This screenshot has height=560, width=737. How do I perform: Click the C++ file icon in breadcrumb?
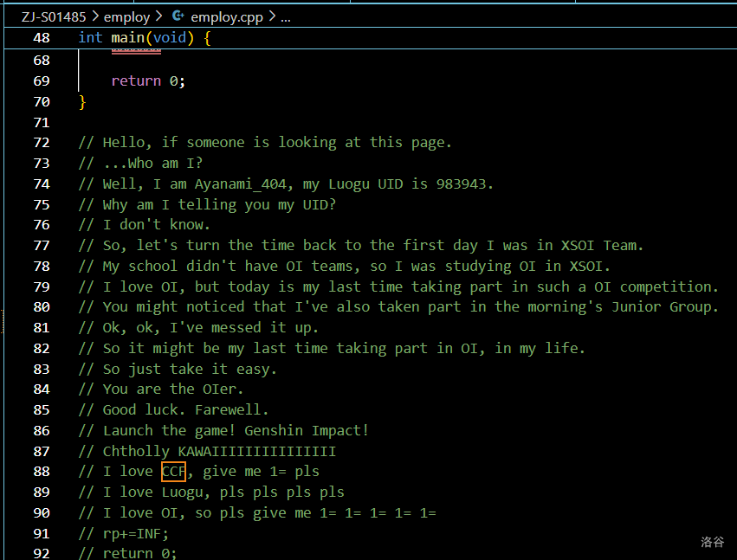(178, 16)
